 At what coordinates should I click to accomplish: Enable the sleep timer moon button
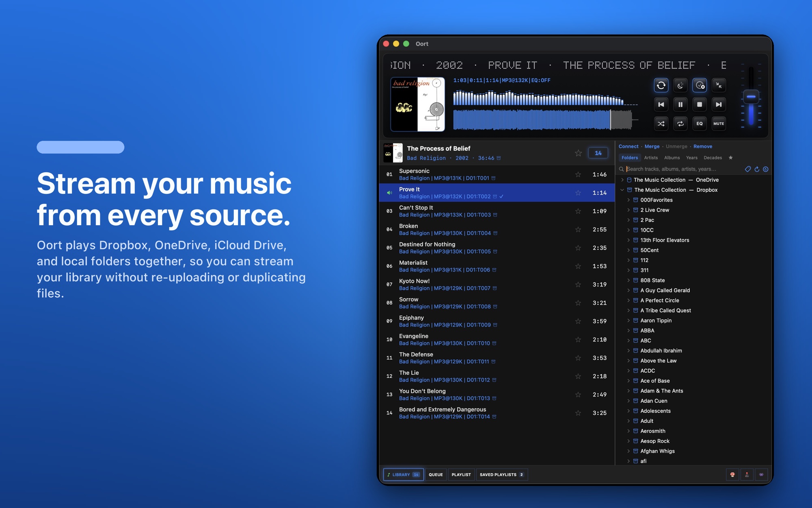680,85
